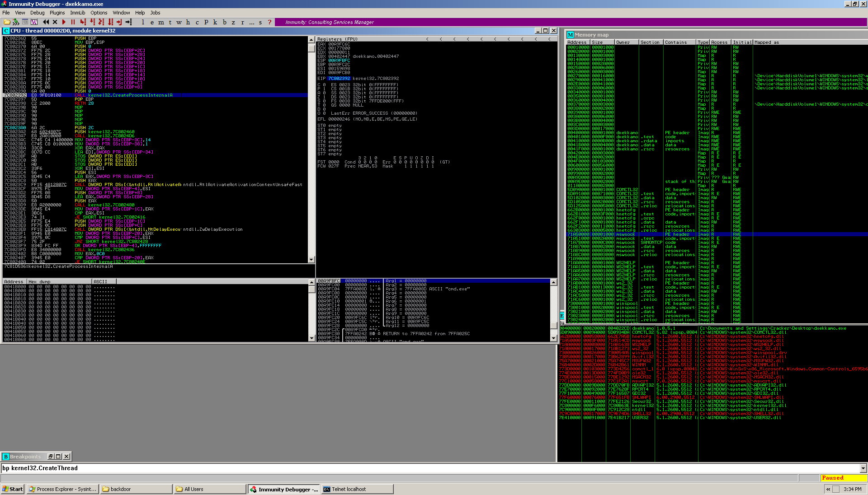Sort Memory map by Address column
868x495 pixels.
coord(578,42)
